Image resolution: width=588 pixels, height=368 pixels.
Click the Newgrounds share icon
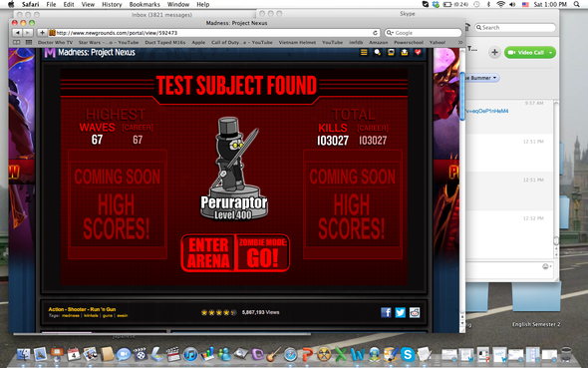(405, 53)
